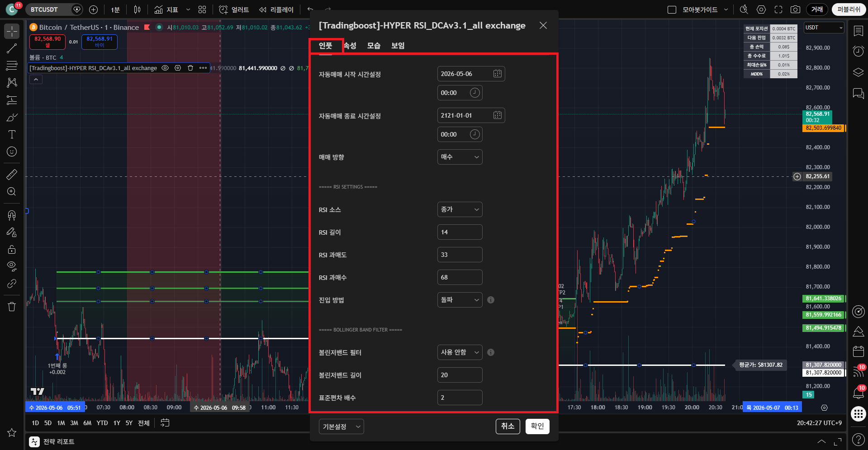
Task: Click the trash remove drawings icon
Action: [x=12, y=307]
